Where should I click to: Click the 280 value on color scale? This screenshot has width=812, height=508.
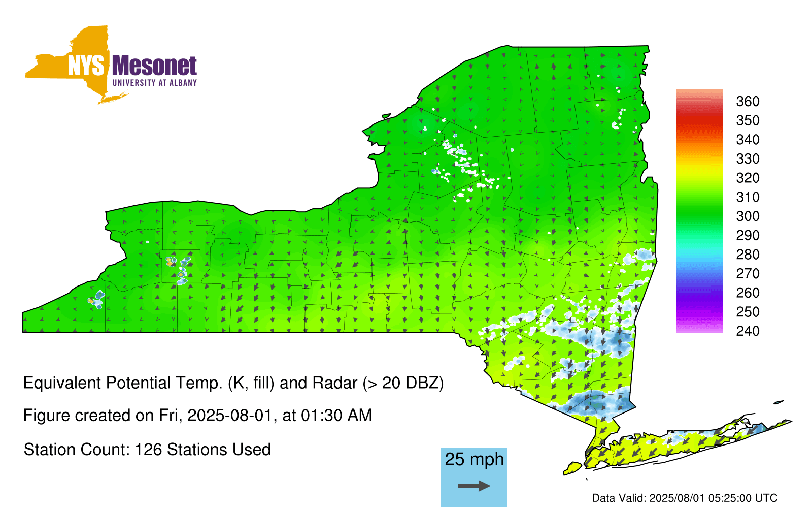coord(748,255)
